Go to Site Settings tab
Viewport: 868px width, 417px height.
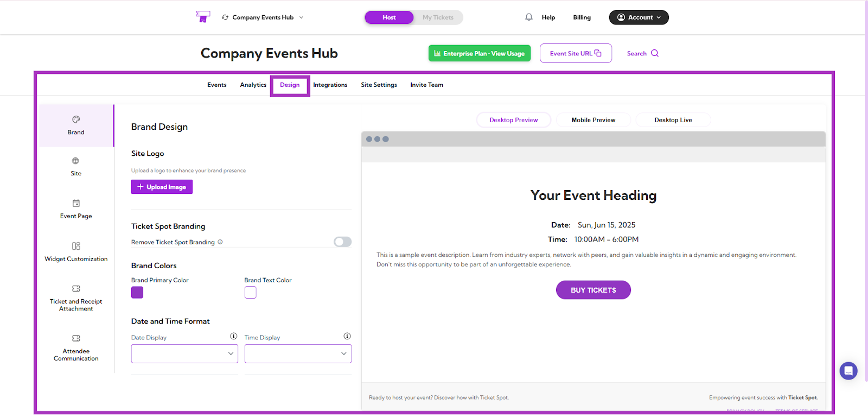(x=379, y=85)
